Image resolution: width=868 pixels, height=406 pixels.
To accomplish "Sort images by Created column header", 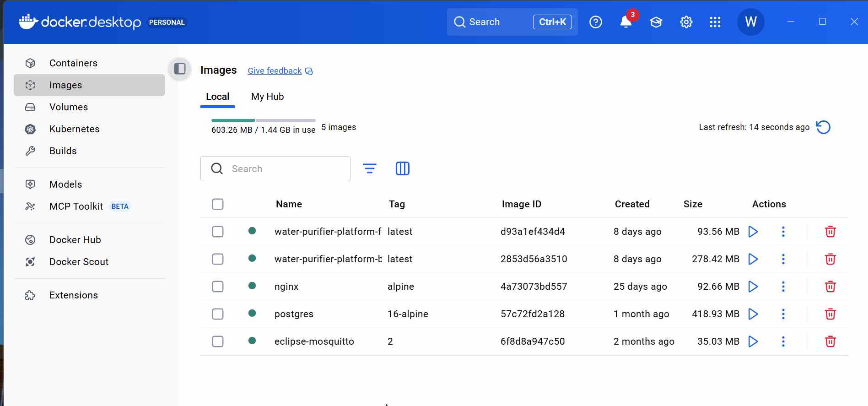I will point(632,204).
